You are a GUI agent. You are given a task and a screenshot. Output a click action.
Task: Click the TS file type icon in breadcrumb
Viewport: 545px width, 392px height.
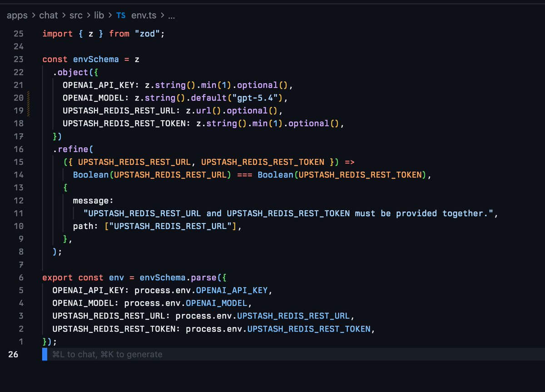click(121, 15)
